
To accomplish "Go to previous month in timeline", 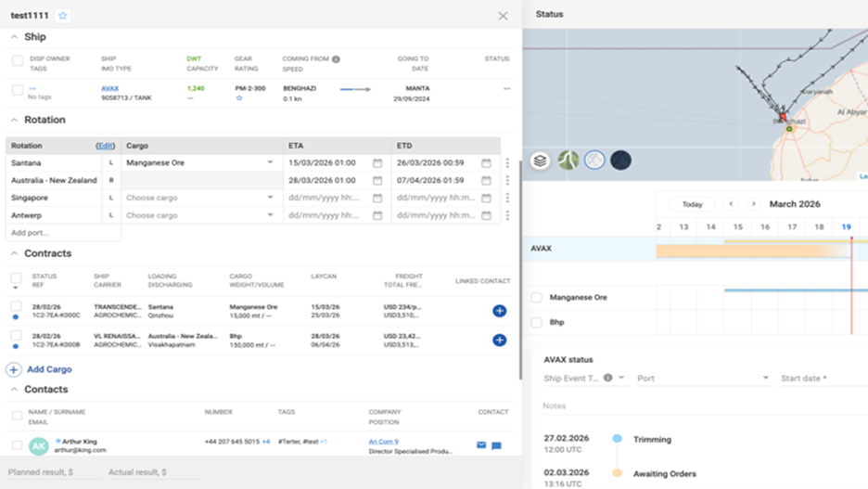I will click(731, 204).
